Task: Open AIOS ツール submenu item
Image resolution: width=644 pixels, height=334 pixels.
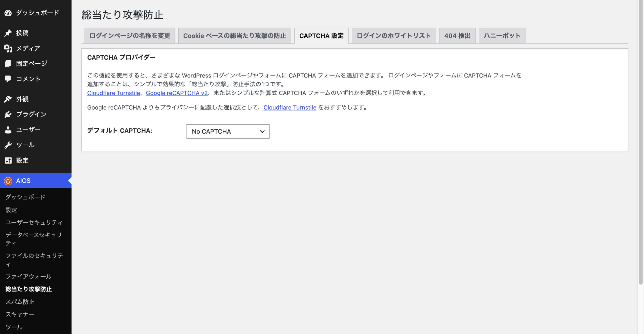Action: [x=14, y=327]
